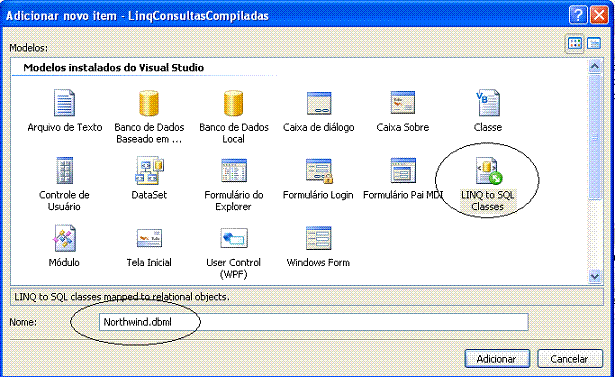Image resolution: width=615 pixels, height=377 pixels.
Task: Choose the Classe VB file icon
Action: pyautogui.click(x=488, y=103)
